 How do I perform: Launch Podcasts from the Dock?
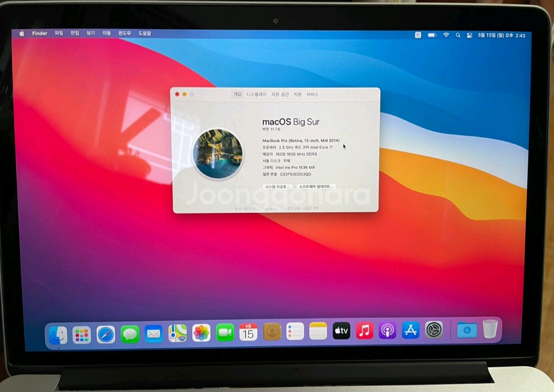[x=388, y=331]
